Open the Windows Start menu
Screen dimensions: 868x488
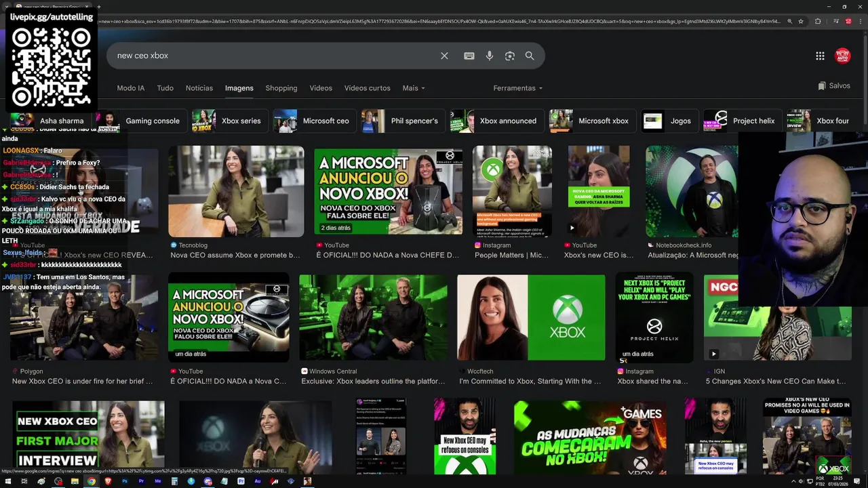(7, 481)
